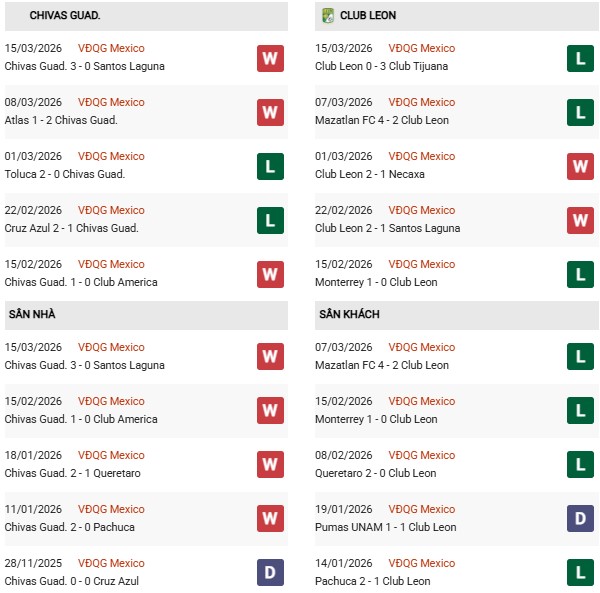Click the L badge for Toluca 2-0 Chivas

pos(270,166)
